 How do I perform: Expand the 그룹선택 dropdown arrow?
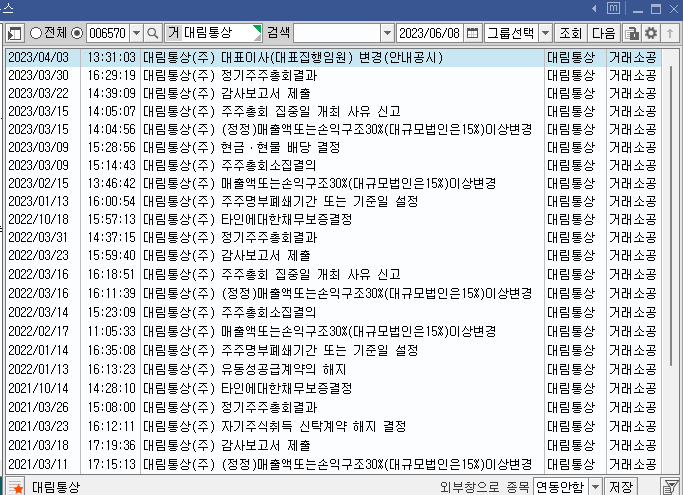click(x=545, y=33)
